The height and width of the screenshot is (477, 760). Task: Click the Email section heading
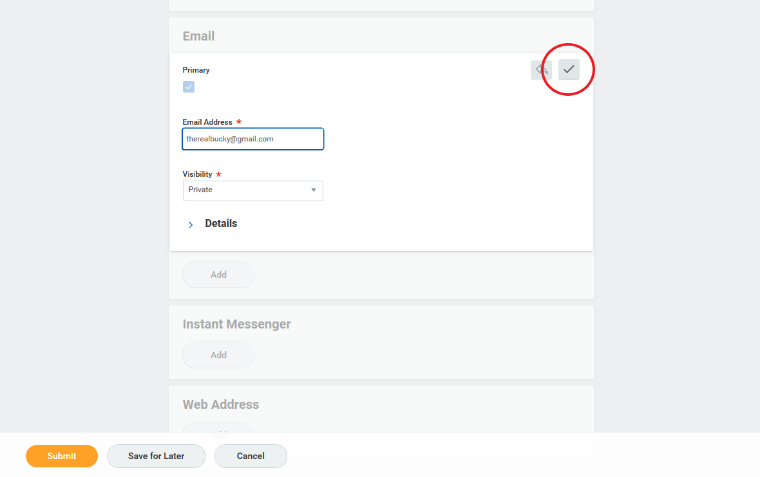point(198,36)
